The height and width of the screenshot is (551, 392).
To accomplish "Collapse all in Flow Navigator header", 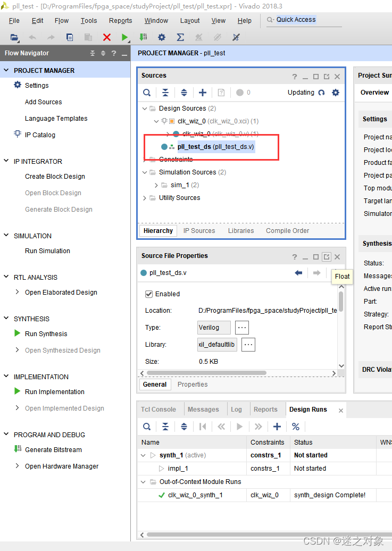I will (x=93, y=53).
